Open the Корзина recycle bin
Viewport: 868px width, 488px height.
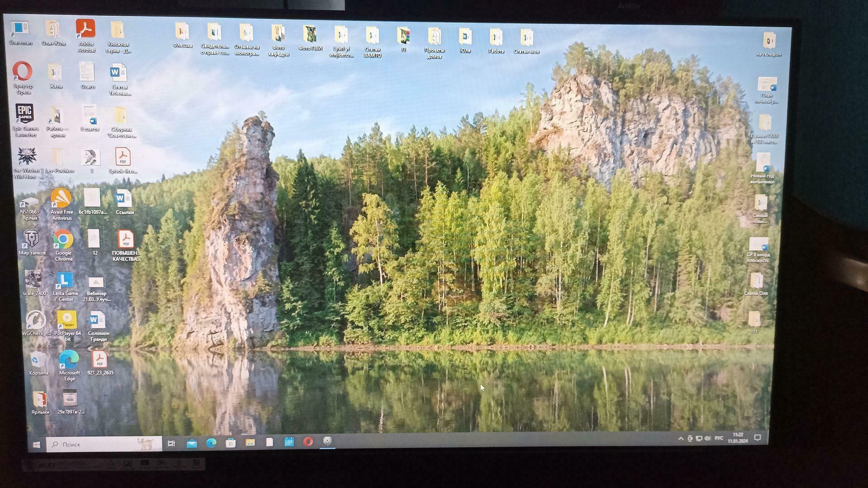38,363
